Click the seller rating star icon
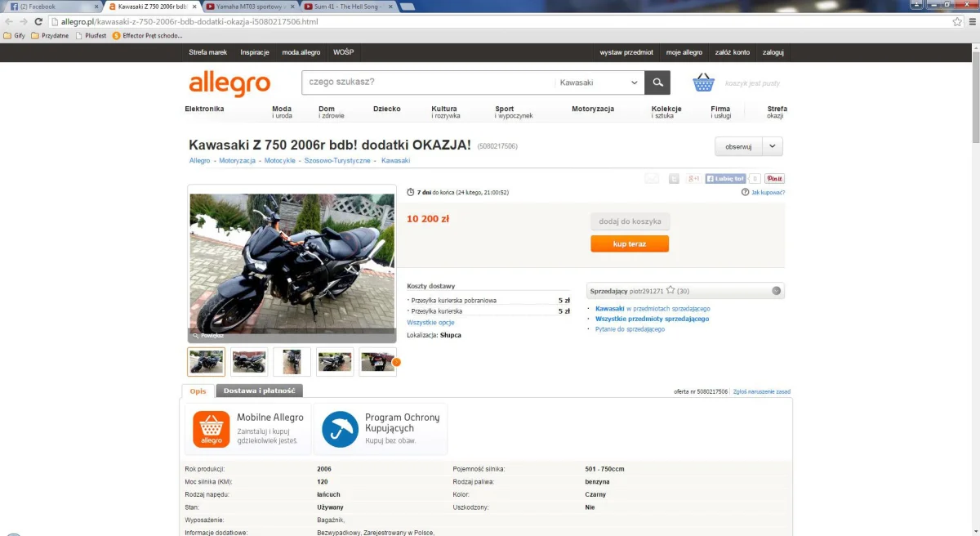 [670, 290]
